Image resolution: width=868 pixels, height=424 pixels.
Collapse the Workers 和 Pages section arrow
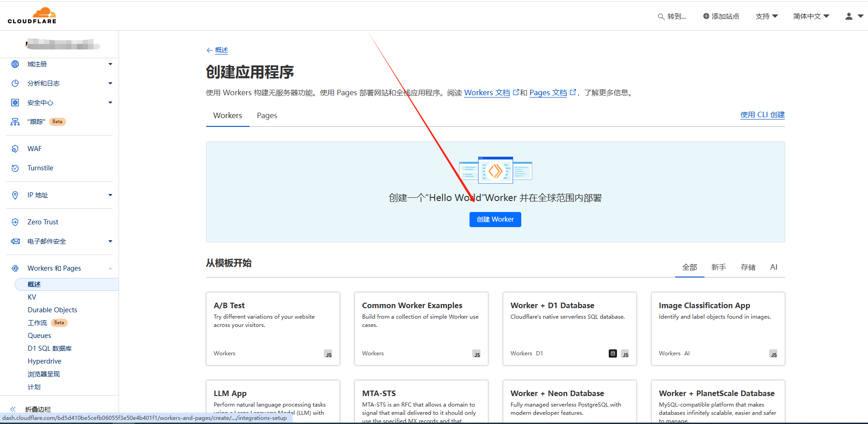tap(110, 268)
